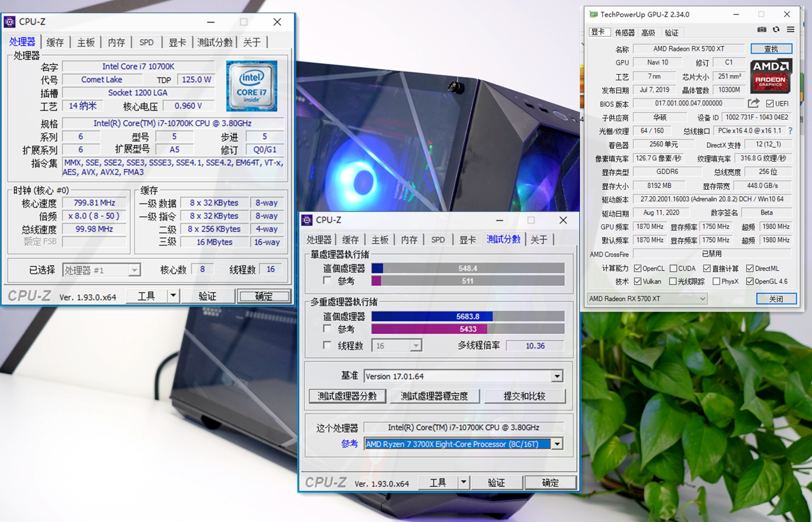812x522 pixels.
Task: Toggle Vulkan checkbox
Action: coord(638,281)
